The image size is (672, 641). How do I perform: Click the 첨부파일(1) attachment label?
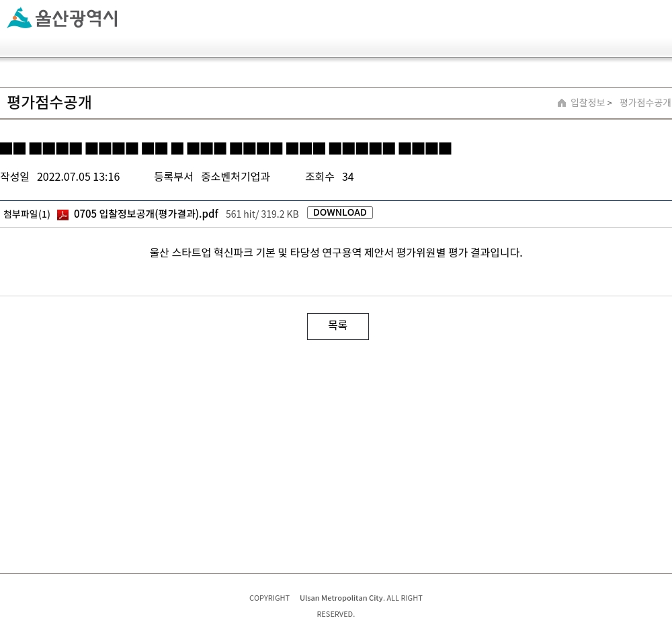coord(27,214)
